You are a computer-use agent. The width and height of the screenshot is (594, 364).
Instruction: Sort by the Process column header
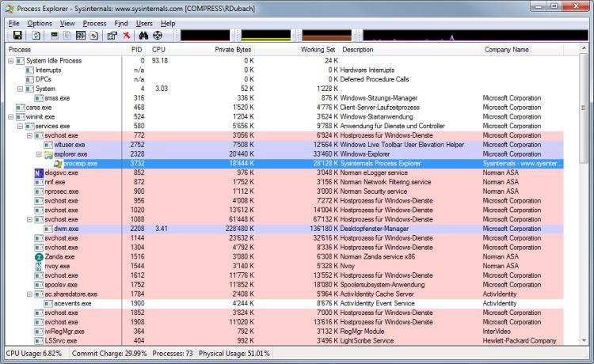point(63,50)
